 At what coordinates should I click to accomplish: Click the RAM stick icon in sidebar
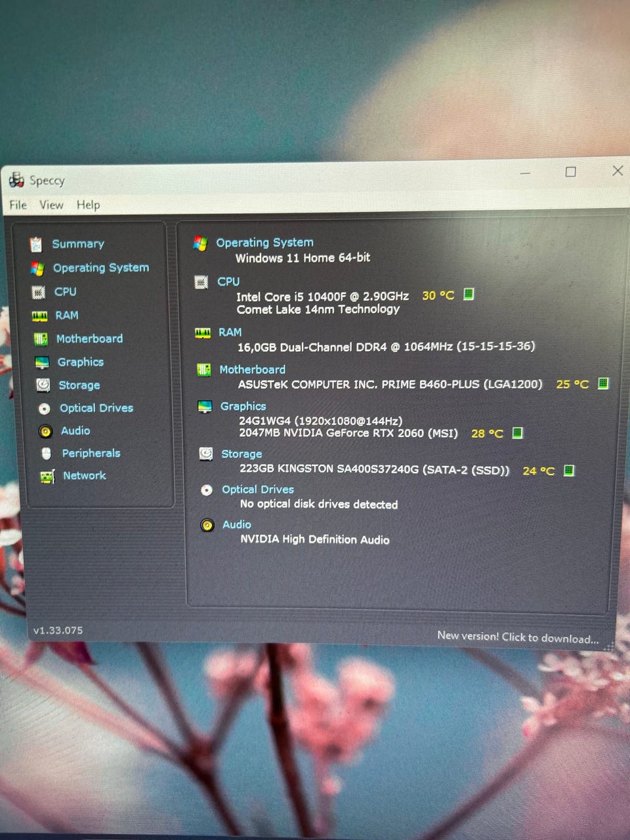(x=40, y=316)
